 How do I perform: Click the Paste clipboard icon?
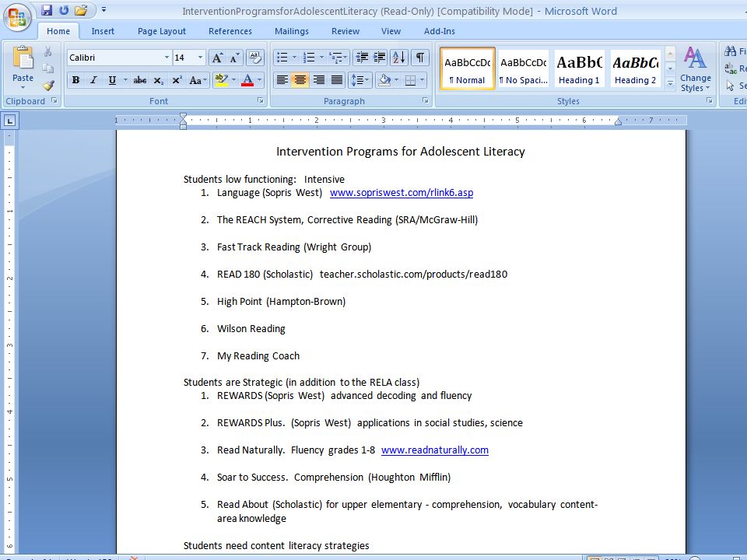(x=23, y=58)
